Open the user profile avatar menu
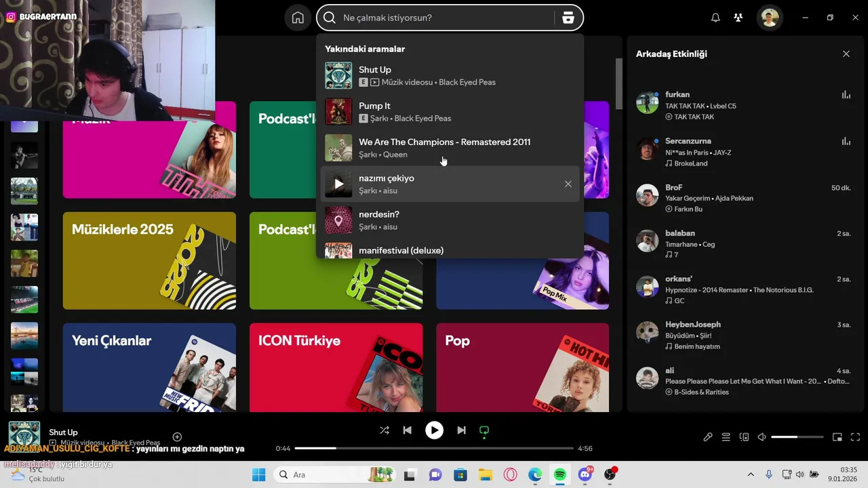The width and height of the screenshot is (868, 488). coord(770,18)
